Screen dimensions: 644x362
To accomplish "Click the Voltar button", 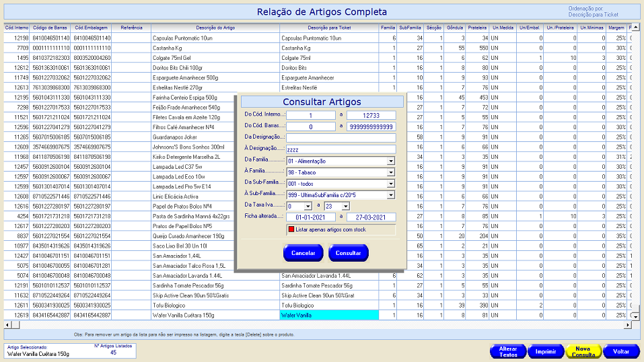I will click(620, 351).
